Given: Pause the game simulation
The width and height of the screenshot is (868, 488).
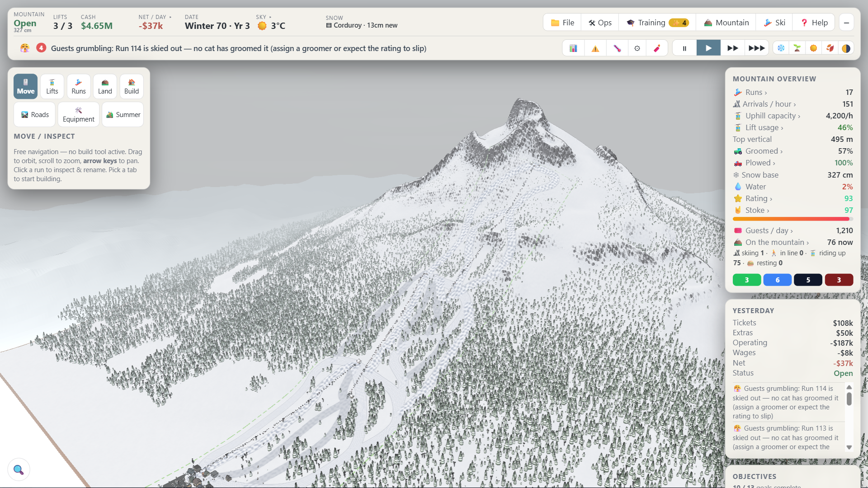Looking at the screenshot, I should (x=684, y=48).
